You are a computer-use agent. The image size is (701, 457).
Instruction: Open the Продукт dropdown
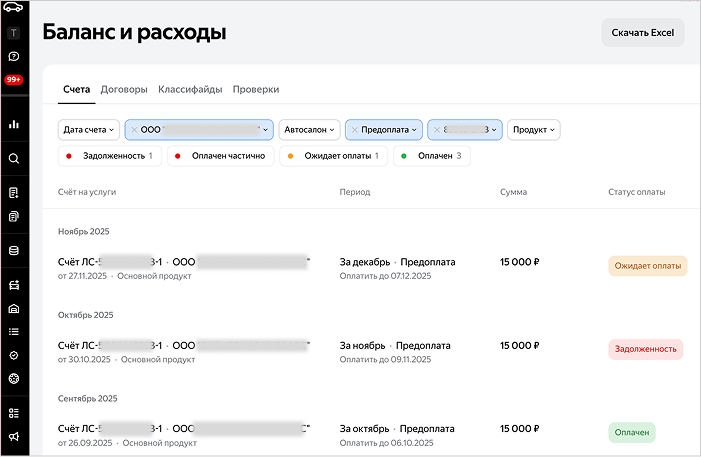coord(534,130)
